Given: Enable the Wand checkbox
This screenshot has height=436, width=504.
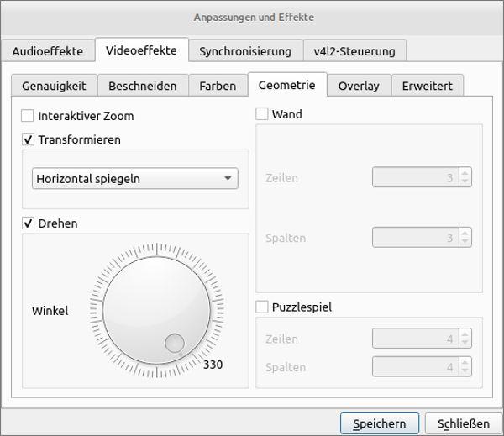Looking at the screenshot, I should 262,114.
